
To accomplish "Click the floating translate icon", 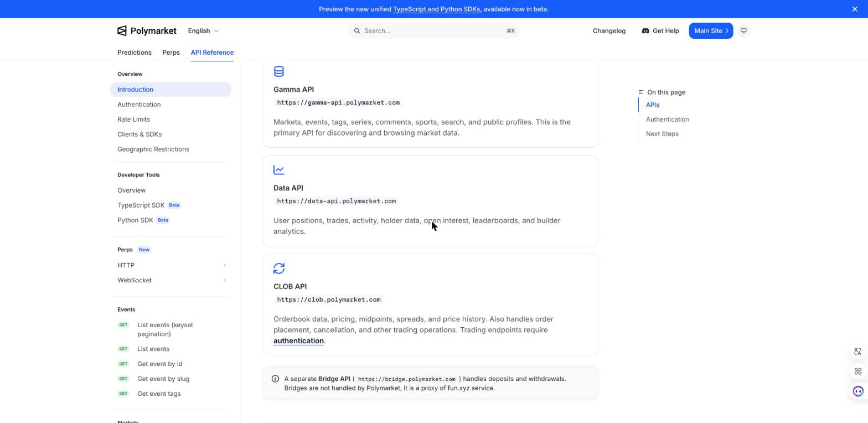I will [858, 352].
